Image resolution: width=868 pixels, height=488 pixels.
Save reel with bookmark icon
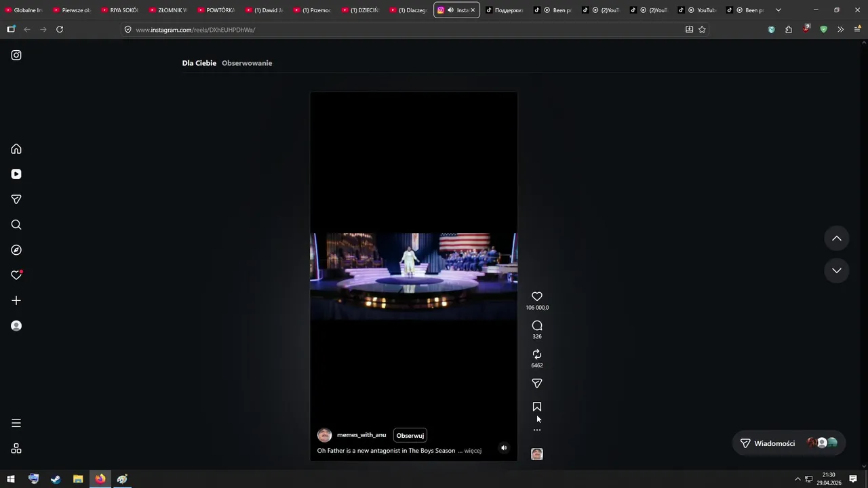click(x=537, y=407)
